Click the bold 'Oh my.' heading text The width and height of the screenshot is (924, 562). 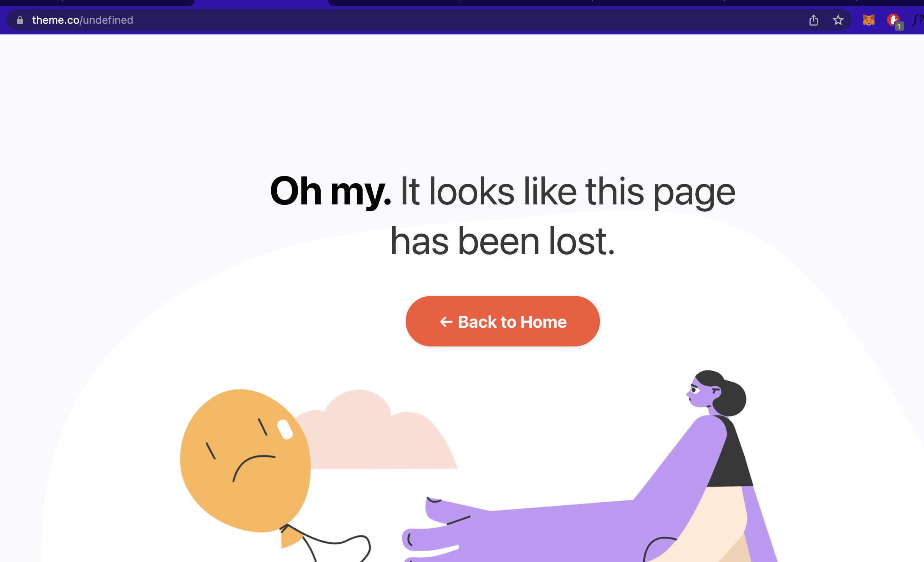click(x=330, y=191)
